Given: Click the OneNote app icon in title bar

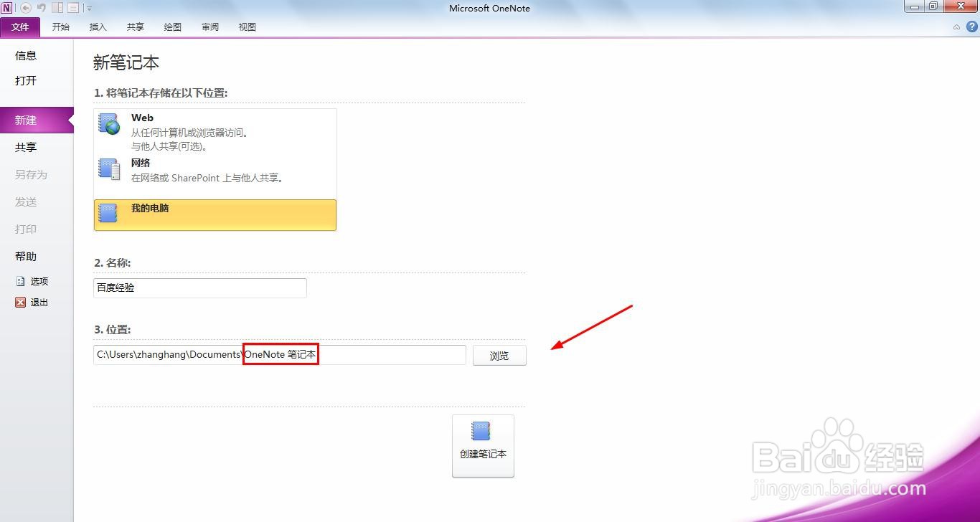Looking at the screenshot, I should (x=7, y=8).
